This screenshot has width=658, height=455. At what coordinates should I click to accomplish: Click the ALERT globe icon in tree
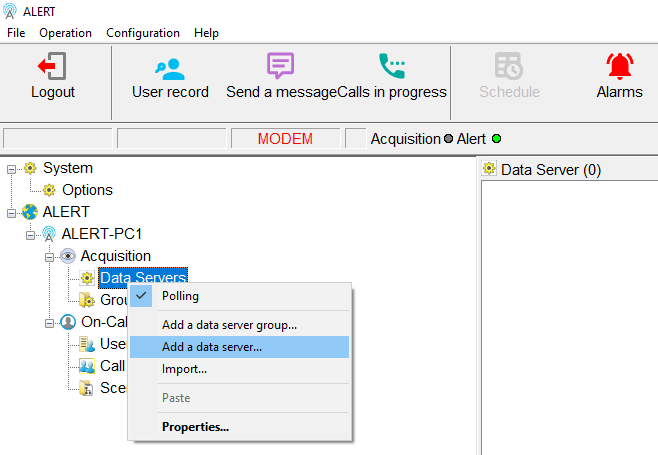(30, 212)
